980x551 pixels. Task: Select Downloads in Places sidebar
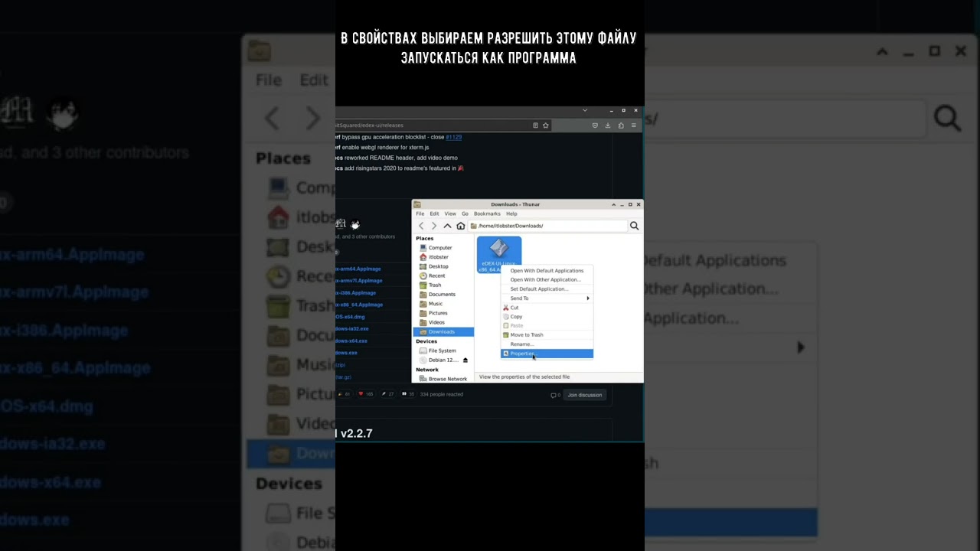(443, 331)
